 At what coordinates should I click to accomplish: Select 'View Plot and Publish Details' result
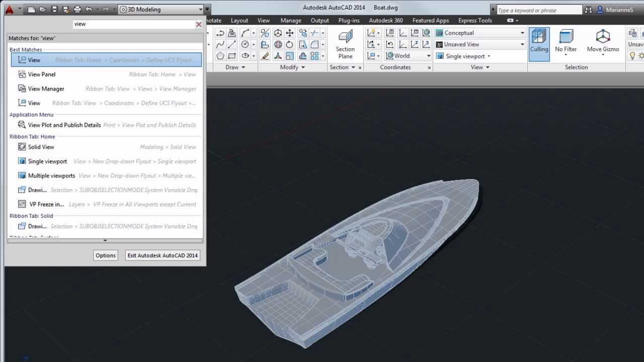click(x=106, y=125)
